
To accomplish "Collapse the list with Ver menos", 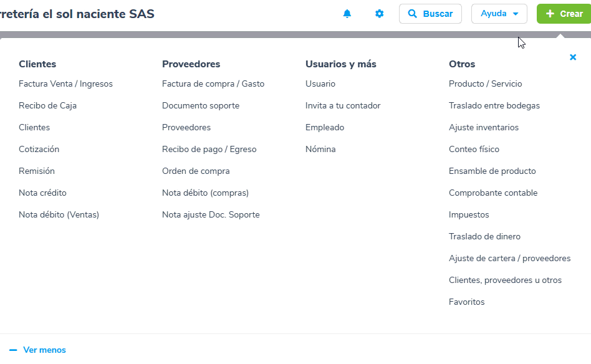I will 37,350.
